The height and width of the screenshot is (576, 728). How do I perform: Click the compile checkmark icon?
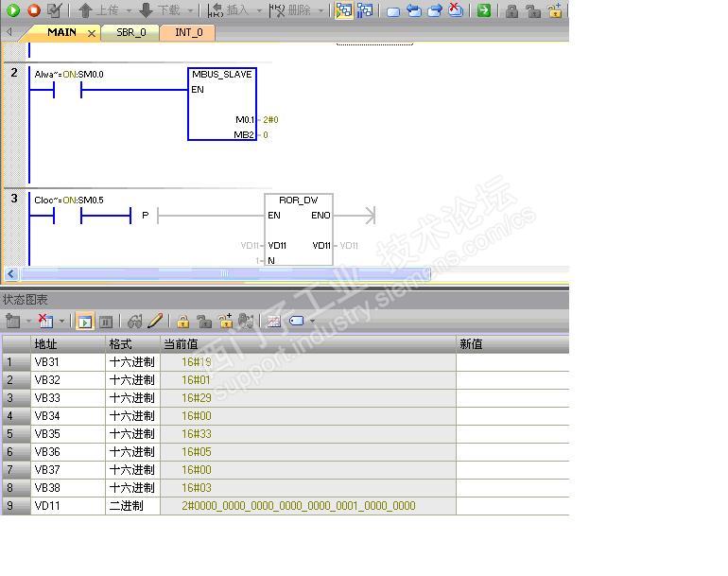pyautogui.click(x=55, y=10)
